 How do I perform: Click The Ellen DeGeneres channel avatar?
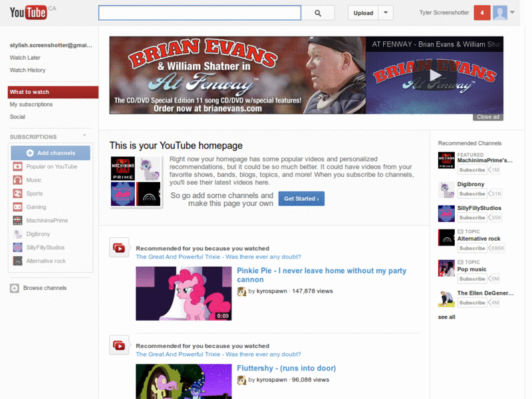tap(446, 299)
